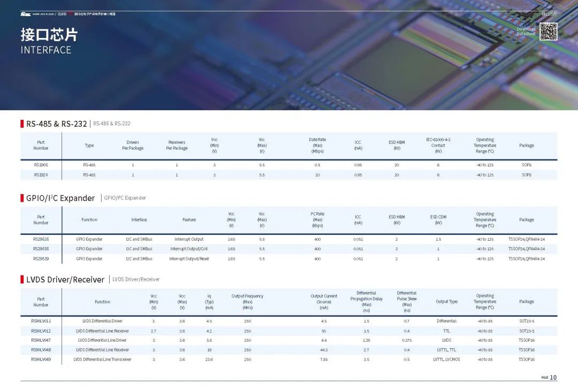
Task: Select part number RS1905
Action: click(x=41, y=165)
